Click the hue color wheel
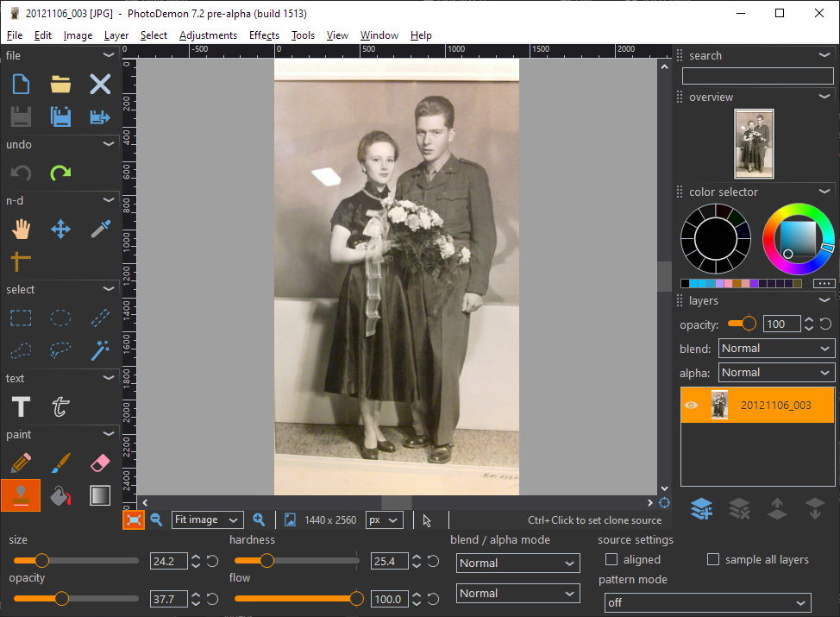Image resolution: width=840 pixels, height=617 pixels. pos(799,239)
